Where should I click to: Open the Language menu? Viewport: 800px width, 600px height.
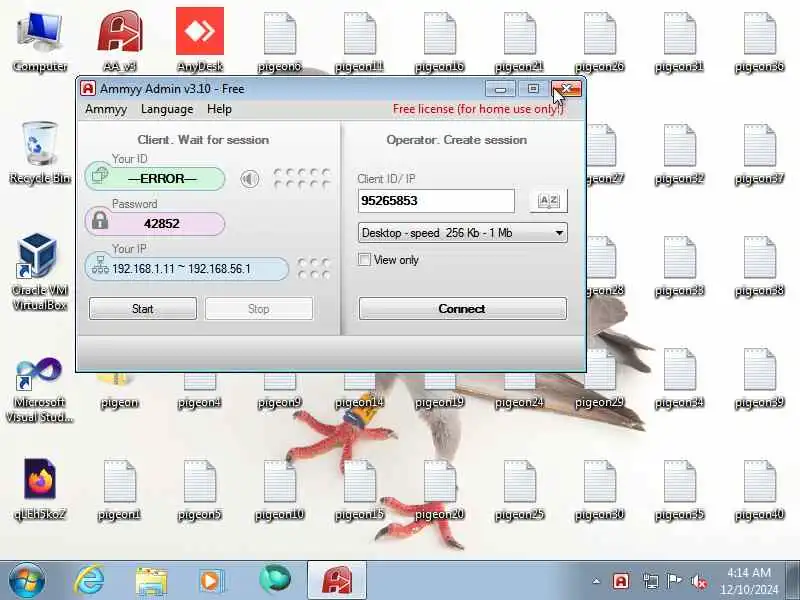[167, 109]
